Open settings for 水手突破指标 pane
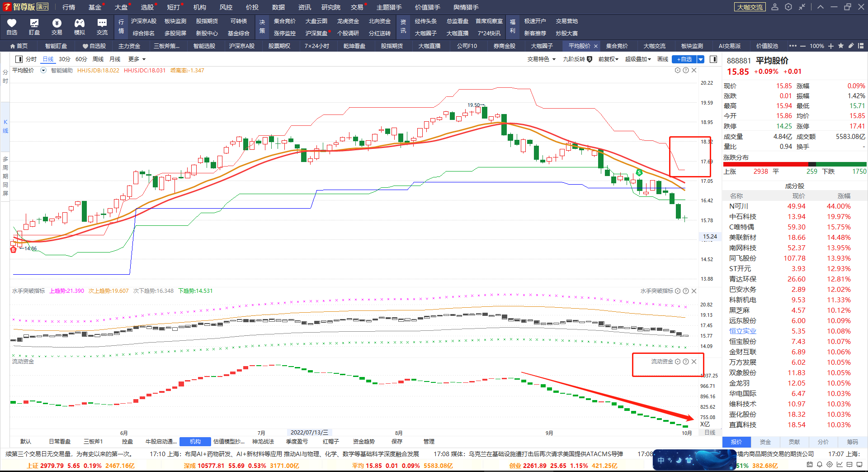The image size is (868, 472). click(678, 291)
